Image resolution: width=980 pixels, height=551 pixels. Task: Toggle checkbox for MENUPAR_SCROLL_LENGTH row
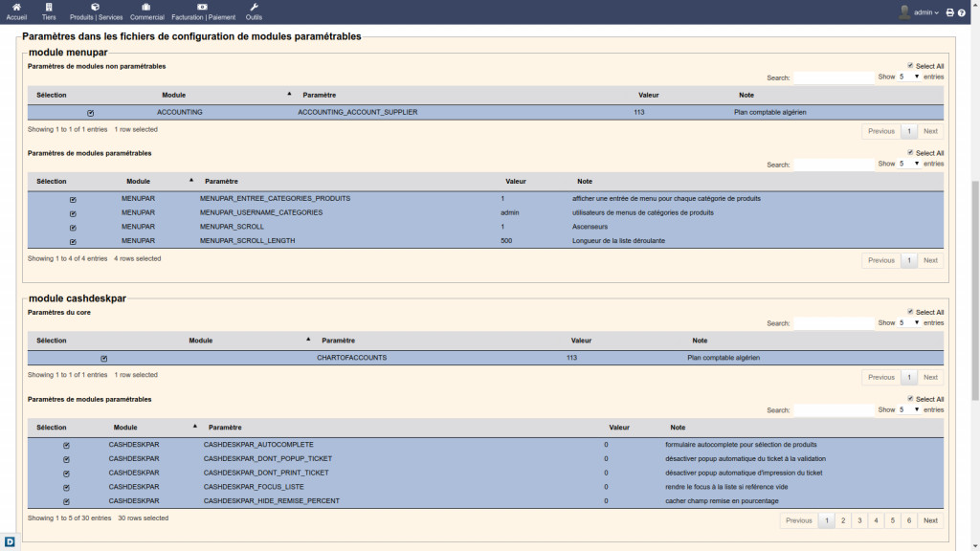tap(73, 241)
